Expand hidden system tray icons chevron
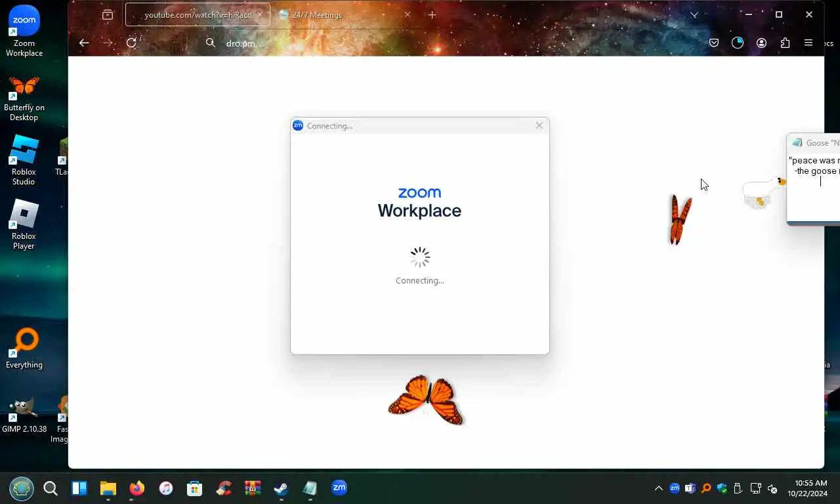Viewport: 840px width, 504px height. pos(658,488)
